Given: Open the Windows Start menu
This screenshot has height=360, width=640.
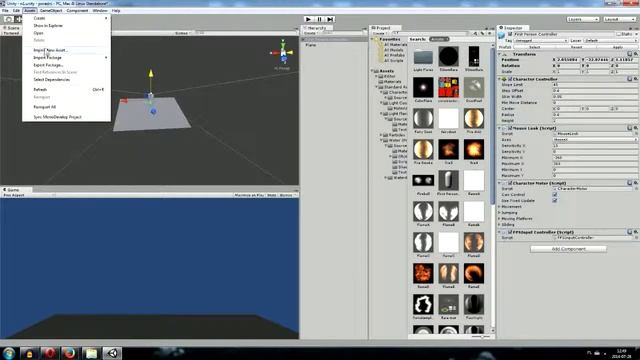Looking at the screenshot, I should [8, 353].
